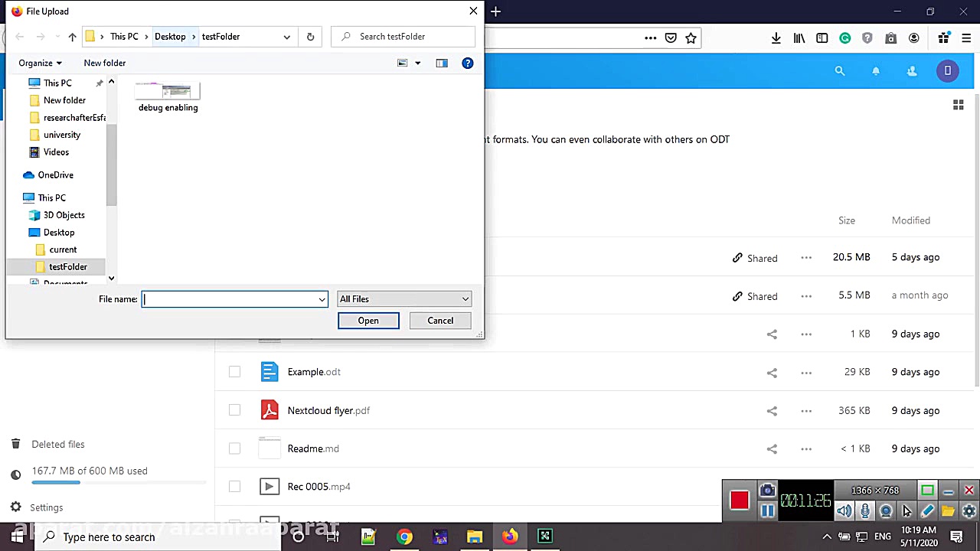The width and height of the screenshot is (980, 551).
Task: Open the recorder resolution 1366 × 768 selector
Action: 875,491
